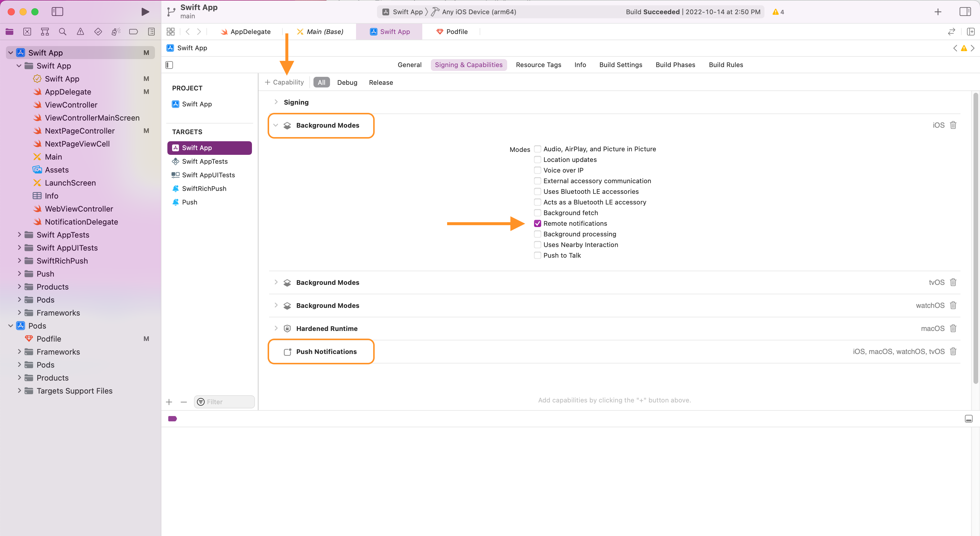This screenshot has height=536, width=980.
Task: Open the Report navigator icon
Action: (151, 32)
